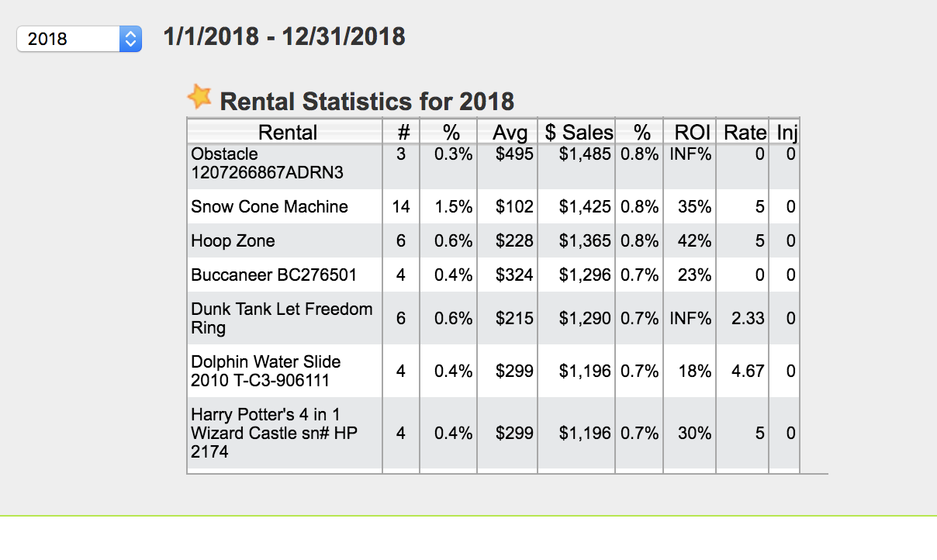Click the Obstacle 1207266867ADRN3 rental

click(x=267, y=164)
